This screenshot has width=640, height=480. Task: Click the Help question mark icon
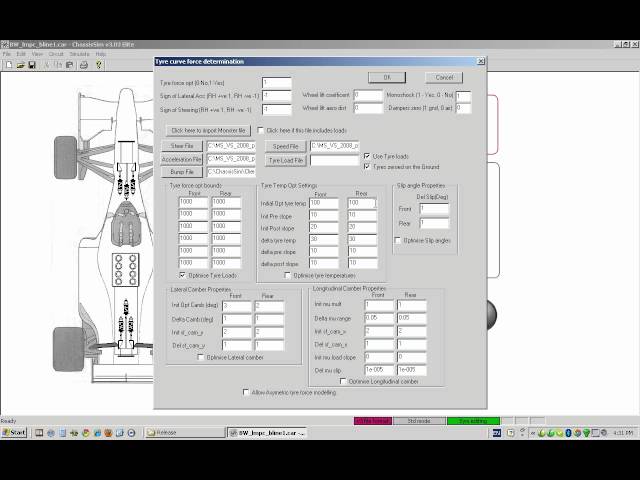click(98, 65)
